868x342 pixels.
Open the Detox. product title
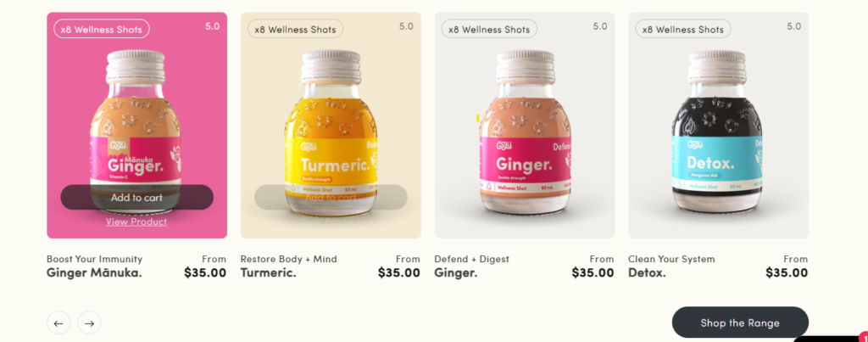coord(647,272)
